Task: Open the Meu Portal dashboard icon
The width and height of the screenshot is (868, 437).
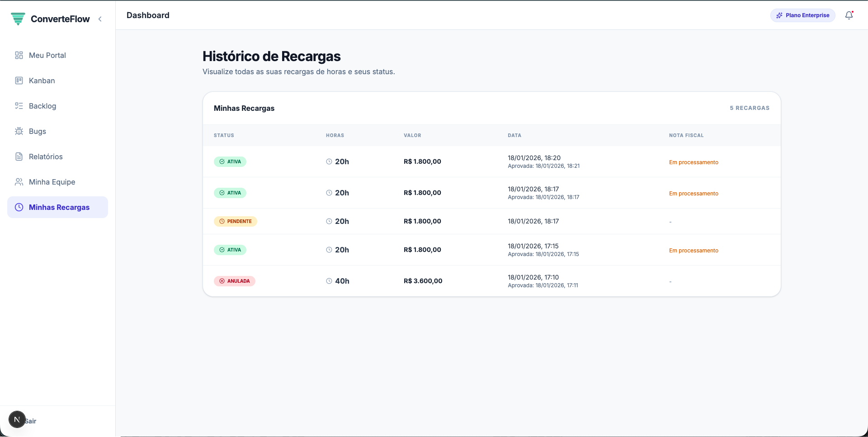Action: click(x=19, y=55)
